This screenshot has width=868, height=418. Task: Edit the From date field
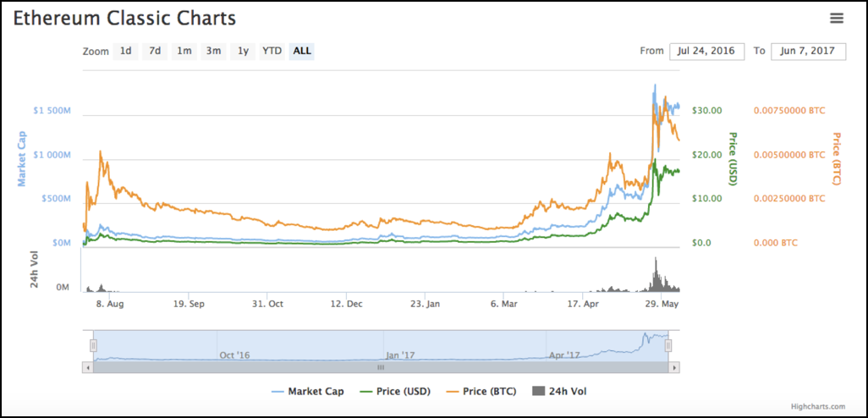click(x=707, y=51)
